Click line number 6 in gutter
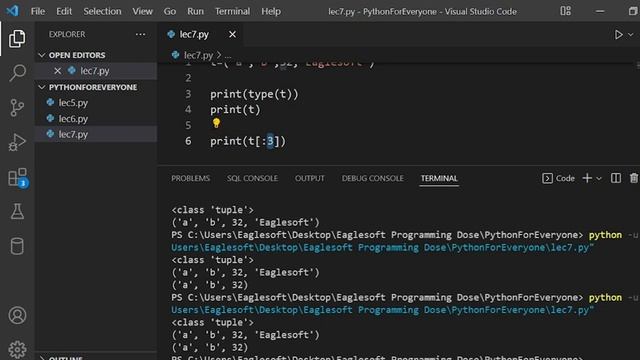This screenshot has width=640, height=360. (x=188, y=141)
